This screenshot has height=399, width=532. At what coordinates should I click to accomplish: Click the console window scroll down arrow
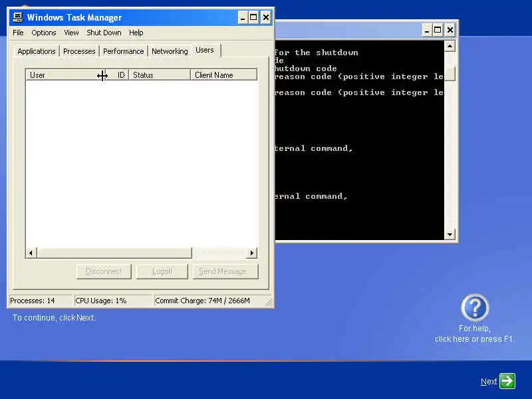click(450, 234)
